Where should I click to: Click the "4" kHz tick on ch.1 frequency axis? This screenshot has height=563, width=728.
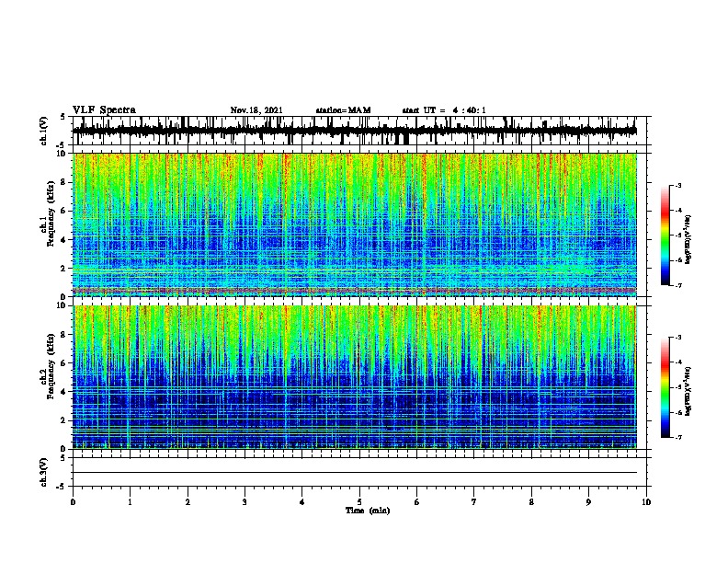point(64,240)
